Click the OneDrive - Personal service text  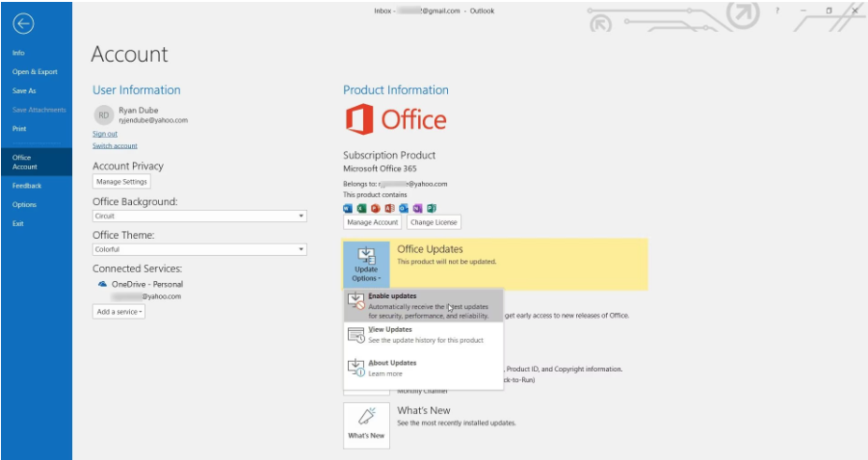(147, 284)
